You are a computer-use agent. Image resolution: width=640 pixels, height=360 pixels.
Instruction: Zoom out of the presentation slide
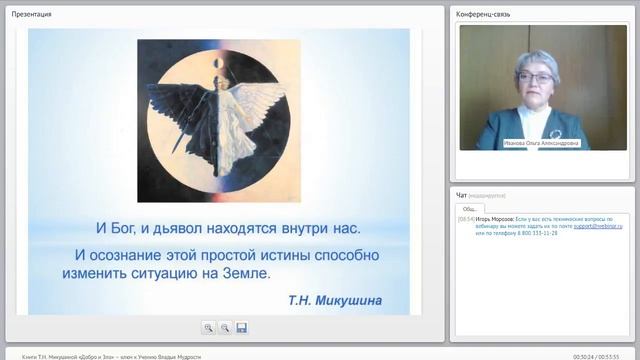pyautogui.click(x=225, y=328)
